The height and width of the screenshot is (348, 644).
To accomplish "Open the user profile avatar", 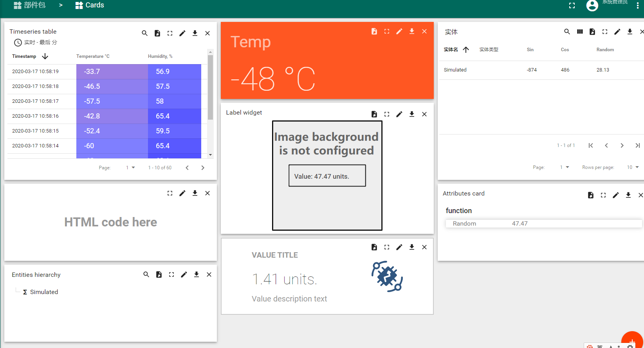I will pyautogui.click(x=592, y=5).
